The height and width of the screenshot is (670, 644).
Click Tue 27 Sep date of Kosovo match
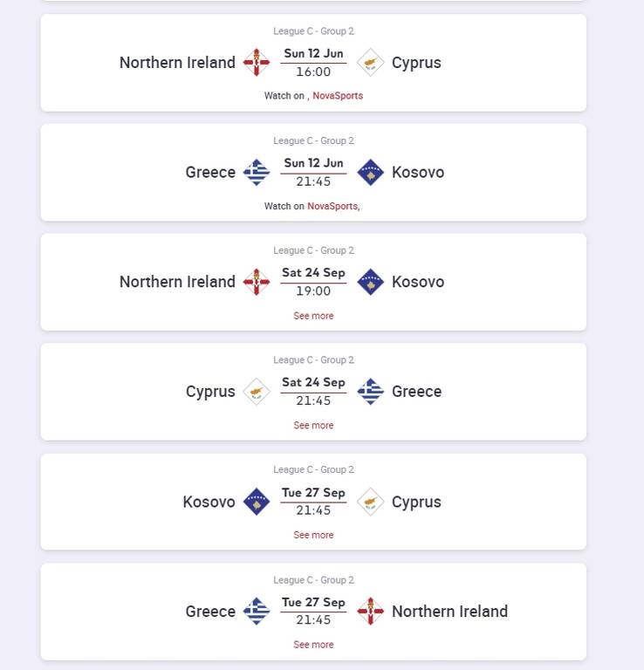point(313,493)
